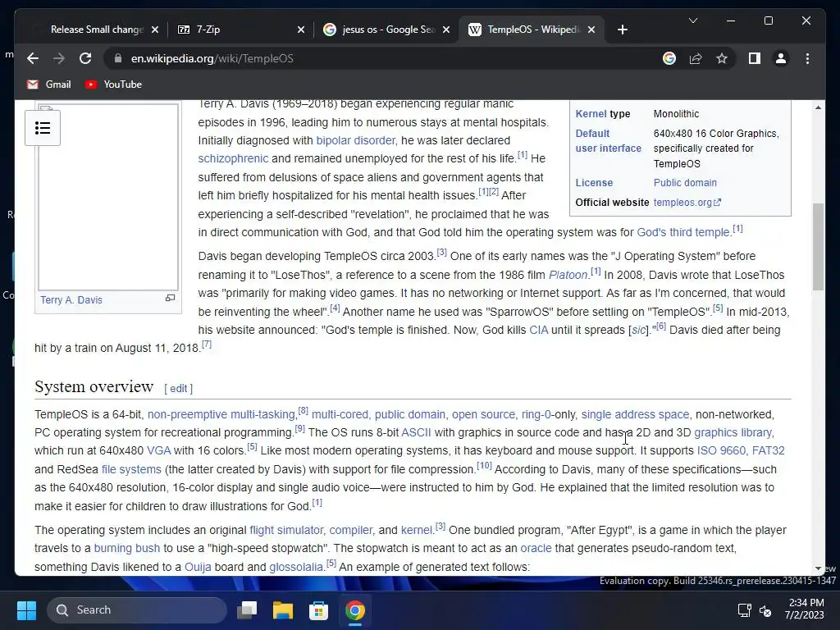Open new tab with plus button
Image resolution: width=840 pixels, height=630 pixels.
tap(622, 30)
